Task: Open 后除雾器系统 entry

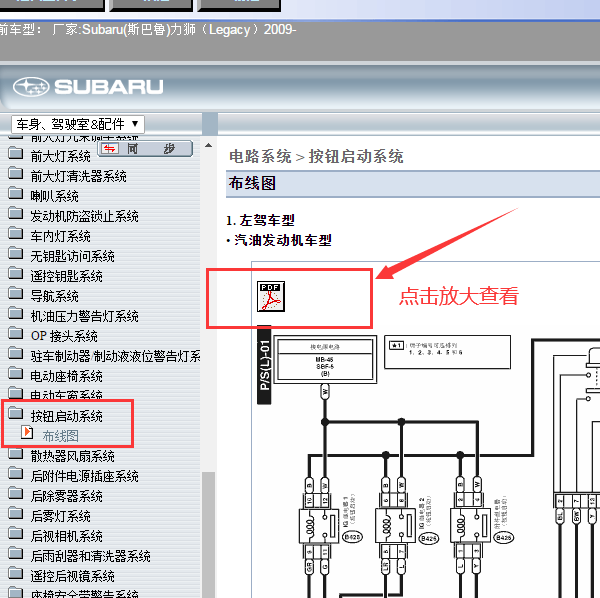Action: (67, 496)
